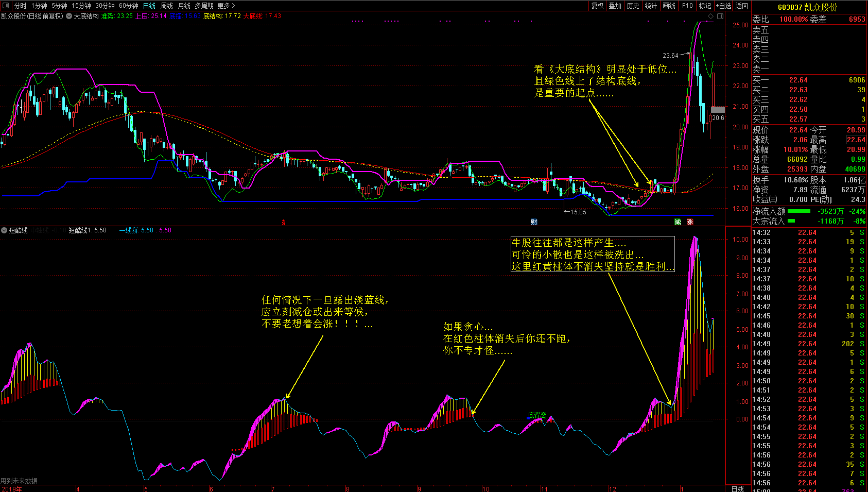This screenshot has width=868, height=492.
Task: Click the blue 财 marker on the chart
Action: click(534, 222)
